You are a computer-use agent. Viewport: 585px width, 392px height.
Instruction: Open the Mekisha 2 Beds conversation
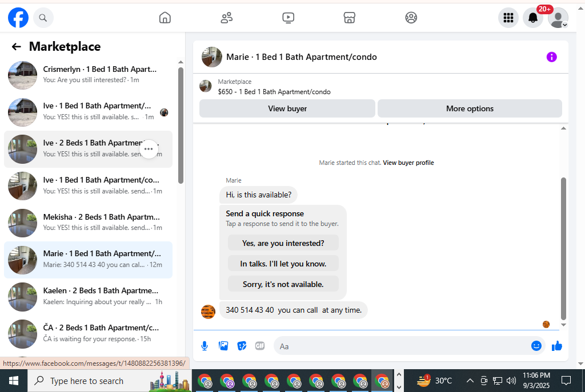pyautogui.click(x=89, y=223)
